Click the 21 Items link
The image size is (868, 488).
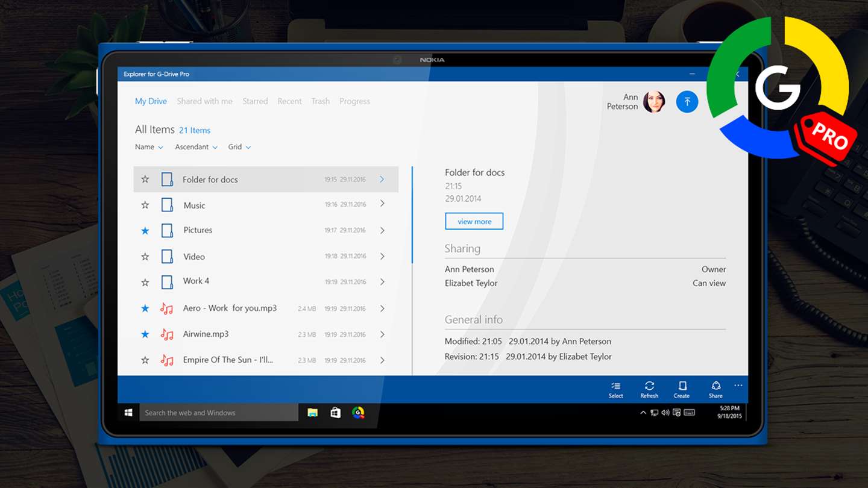195,130
